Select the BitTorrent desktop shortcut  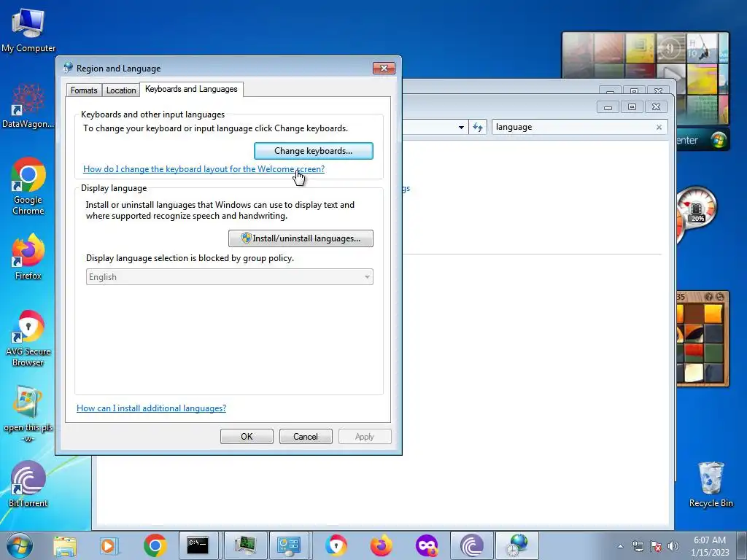point(28,484)
